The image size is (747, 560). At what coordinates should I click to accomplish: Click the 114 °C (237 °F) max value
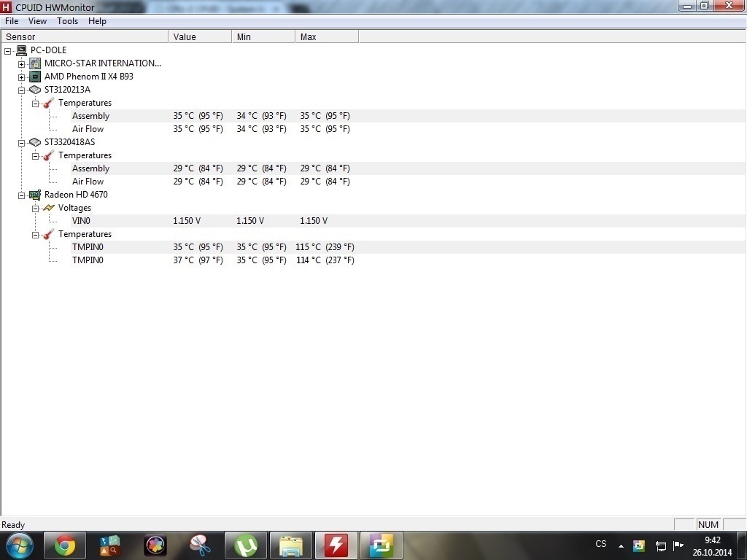[325, 260]
